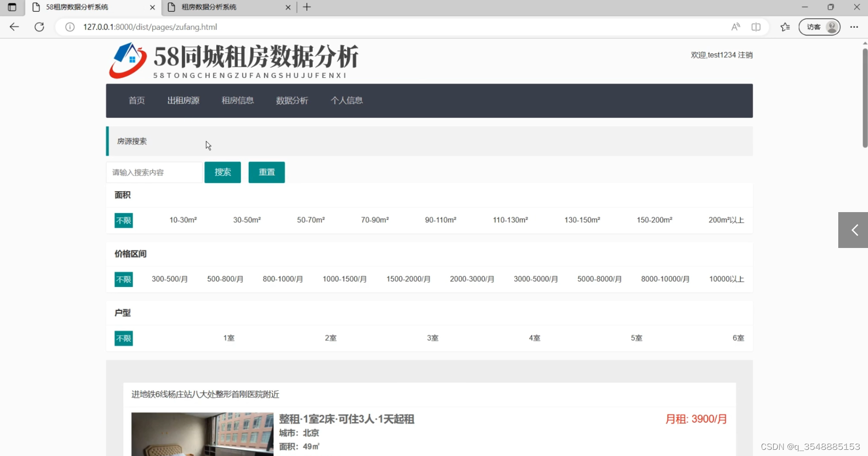Filter by price 300-500/月
Viewport: 868px width, 456px height.
170,279
